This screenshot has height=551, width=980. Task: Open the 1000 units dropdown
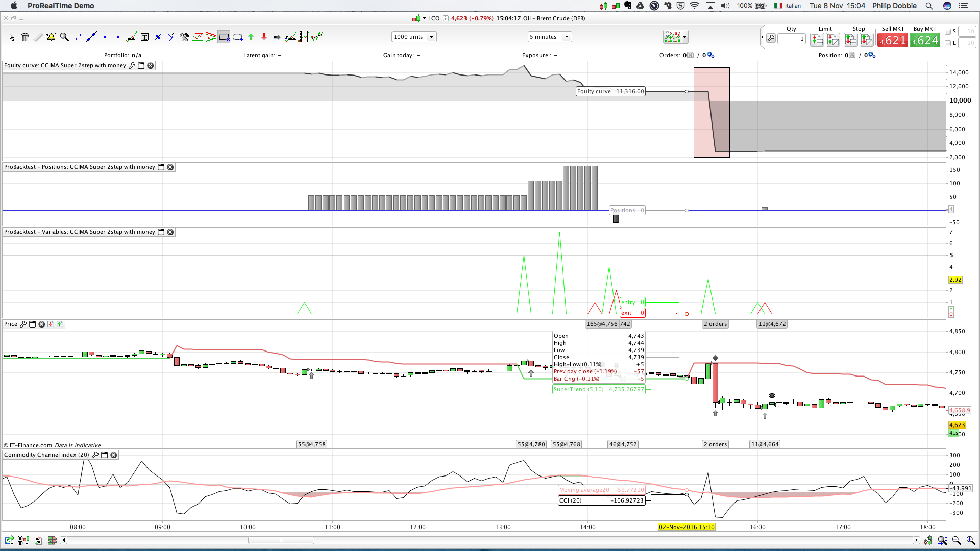pyautogui.click(x=413, y=37)
